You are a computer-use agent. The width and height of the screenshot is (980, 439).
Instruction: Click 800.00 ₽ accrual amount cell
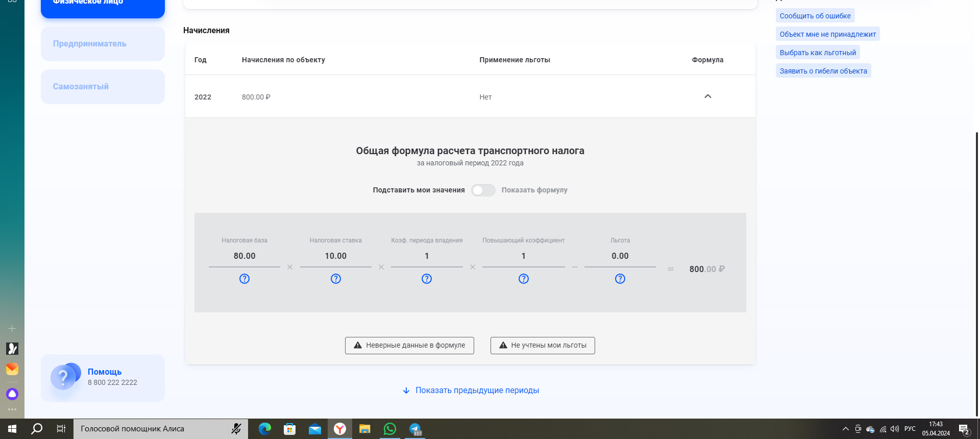[x=256, y=97]
